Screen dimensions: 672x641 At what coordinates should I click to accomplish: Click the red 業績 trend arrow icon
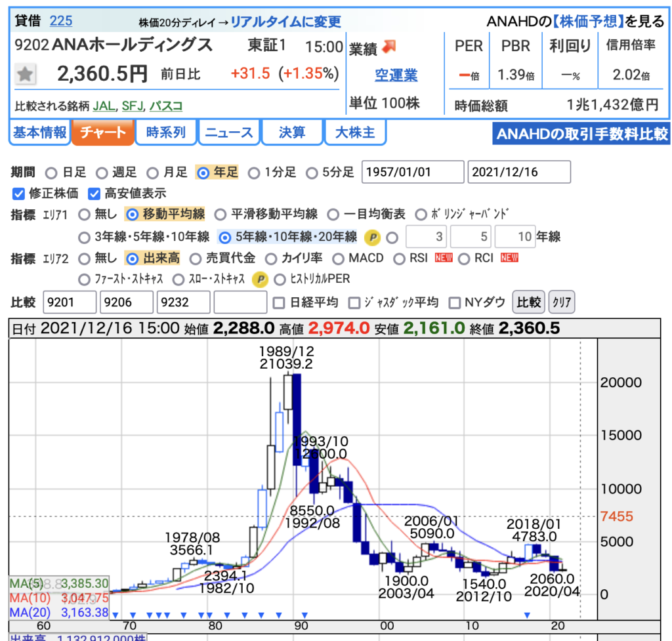tap(388, 47)
